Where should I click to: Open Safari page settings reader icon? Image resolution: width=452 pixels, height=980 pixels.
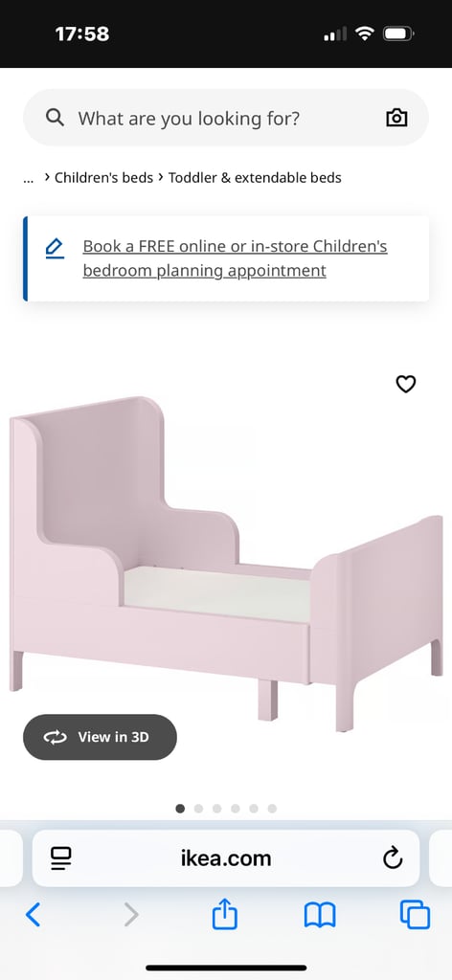coord(61,858)
